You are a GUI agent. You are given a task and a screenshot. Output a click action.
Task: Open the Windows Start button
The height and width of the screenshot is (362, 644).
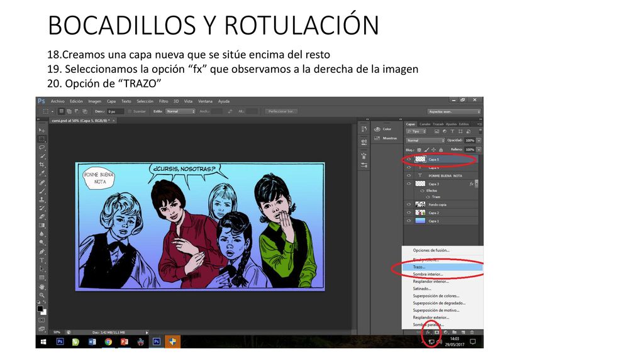point(43,341)
